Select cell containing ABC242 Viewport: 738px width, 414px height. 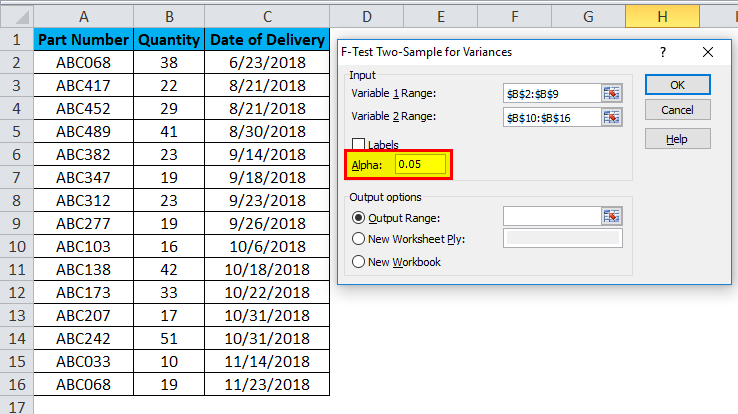tap(83, 339)
